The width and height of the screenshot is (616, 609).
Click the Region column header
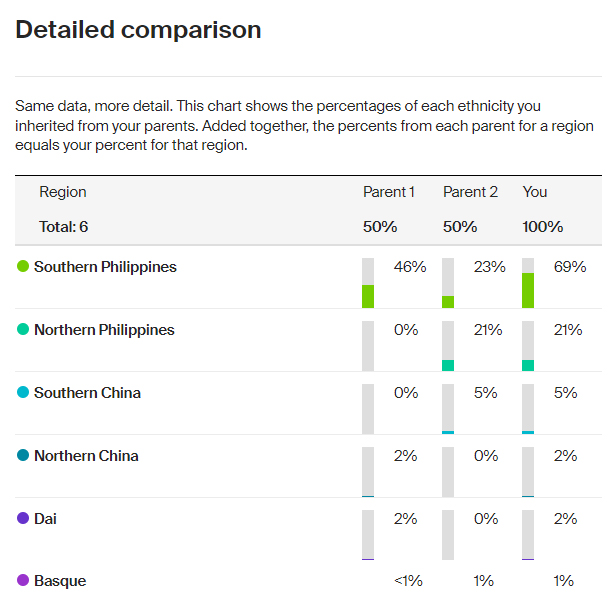pos(63,192)
